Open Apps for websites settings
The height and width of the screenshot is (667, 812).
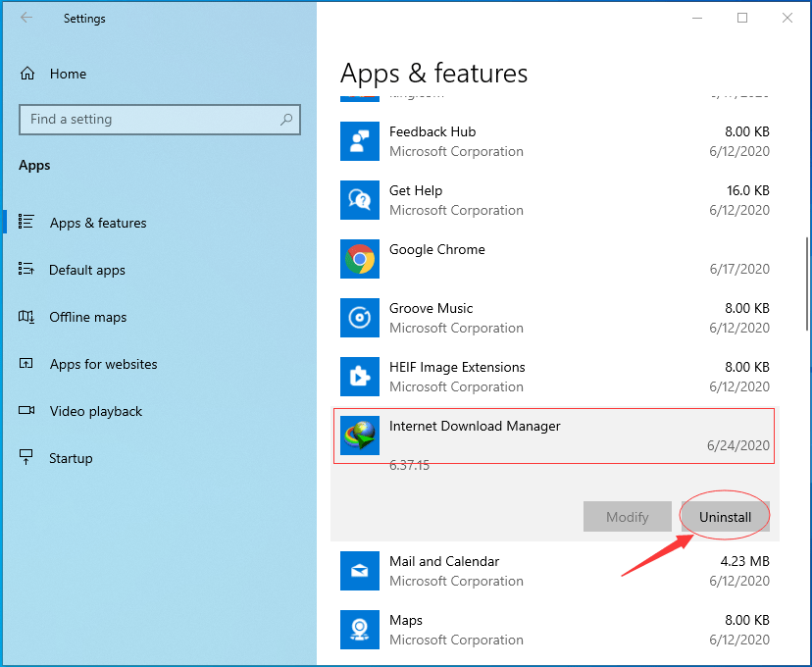click(104, 364)
